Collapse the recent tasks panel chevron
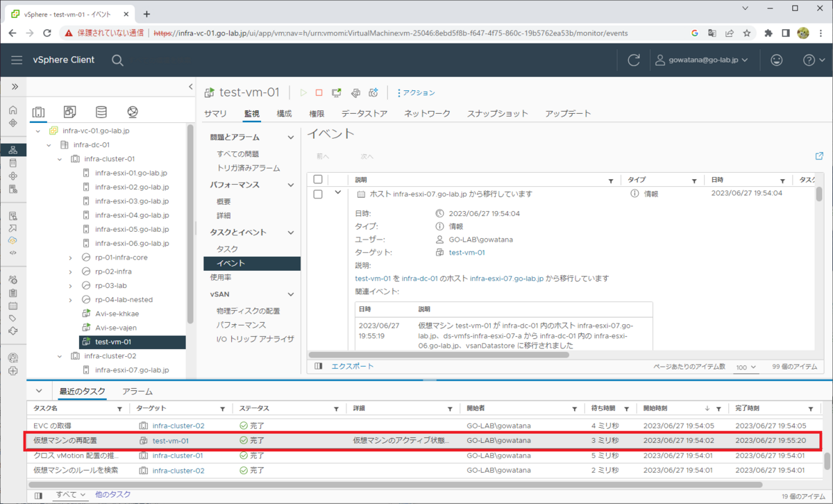The height and width of the screenshot is (504, 833). coord(39,391)
